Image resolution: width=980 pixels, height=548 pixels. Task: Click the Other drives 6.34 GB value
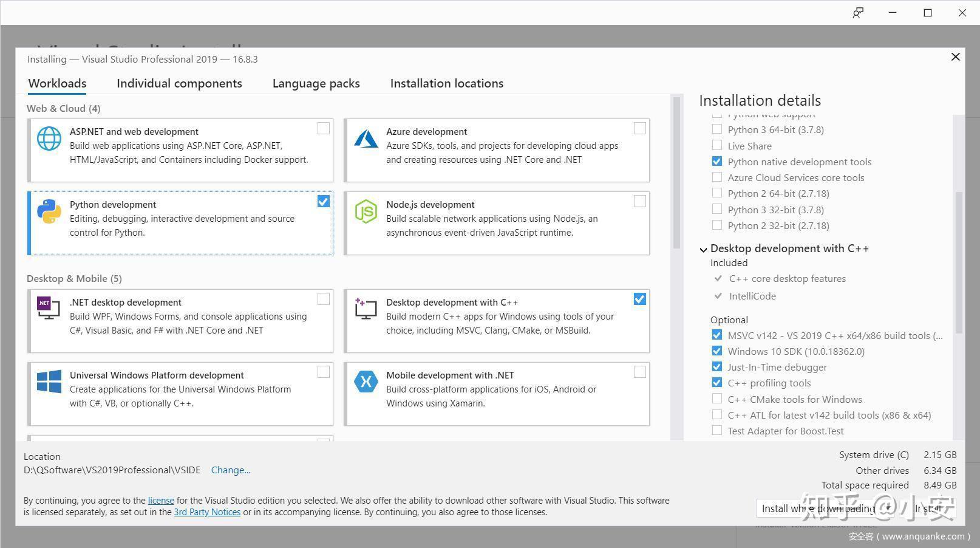coord(940,470)
